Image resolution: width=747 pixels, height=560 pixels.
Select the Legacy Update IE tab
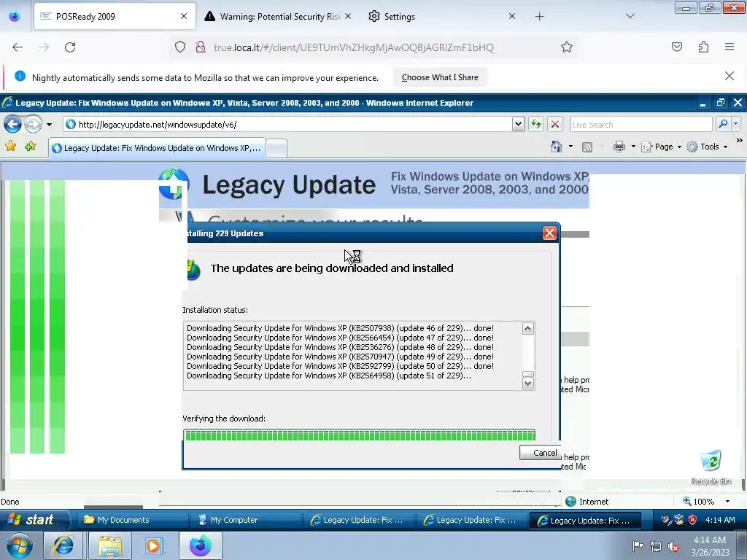coord(157,148)
